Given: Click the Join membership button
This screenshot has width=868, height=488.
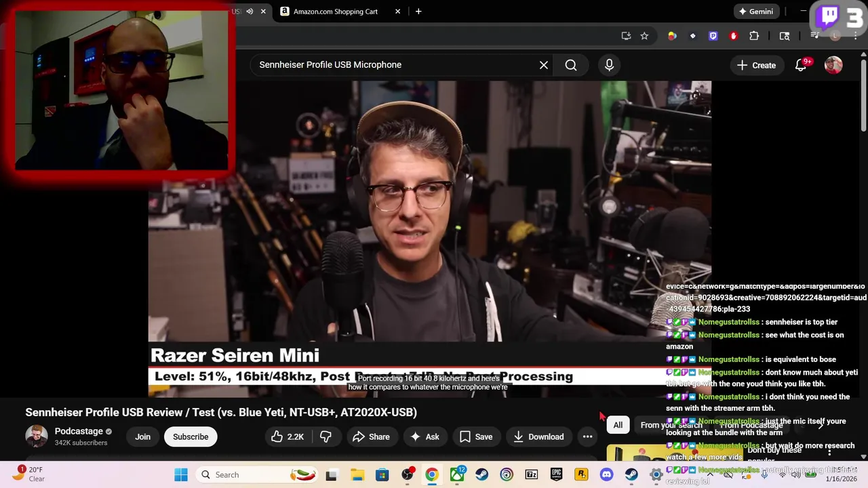Looking at the screenshot, I should pyautogui.click(x=142, y=436).
